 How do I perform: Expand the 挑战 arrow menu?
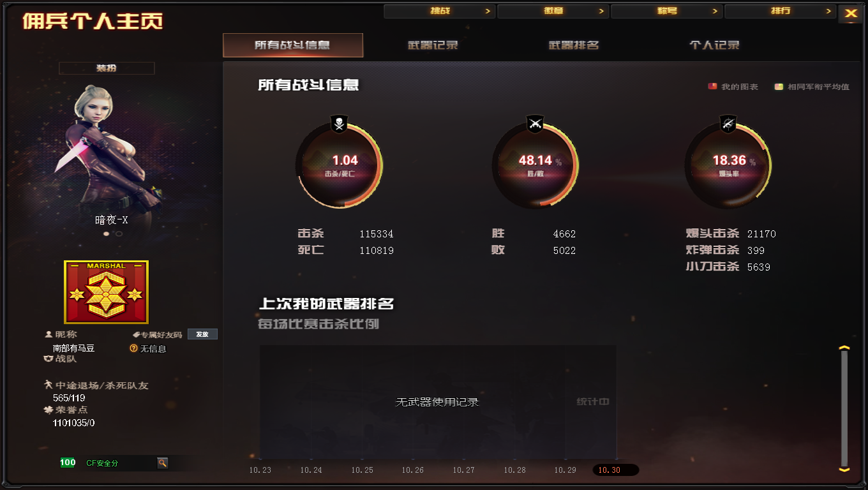click(439, 11)
